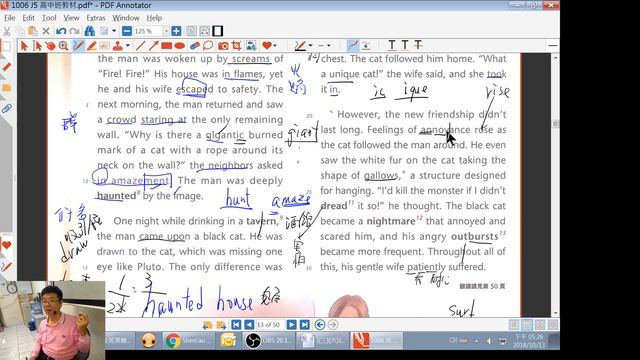This screenshot has width=640, height=360.
Task: Select the Stamp tool
Action: click(118, 46)
